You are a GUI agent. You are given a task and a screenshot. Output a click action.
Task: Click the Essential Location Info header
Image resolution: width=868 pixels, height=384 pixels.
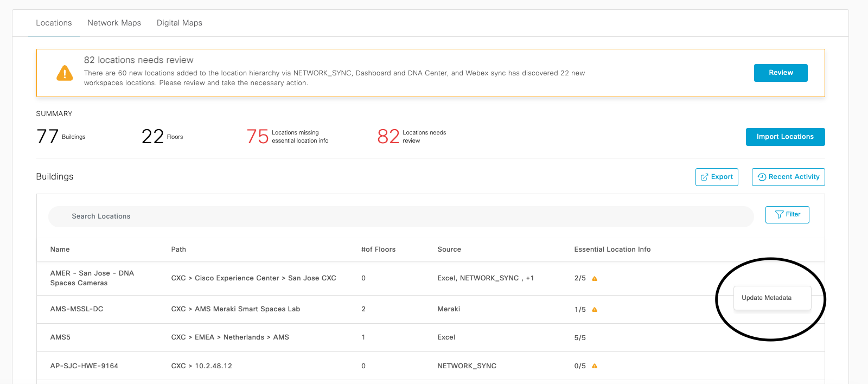point(612,249)
